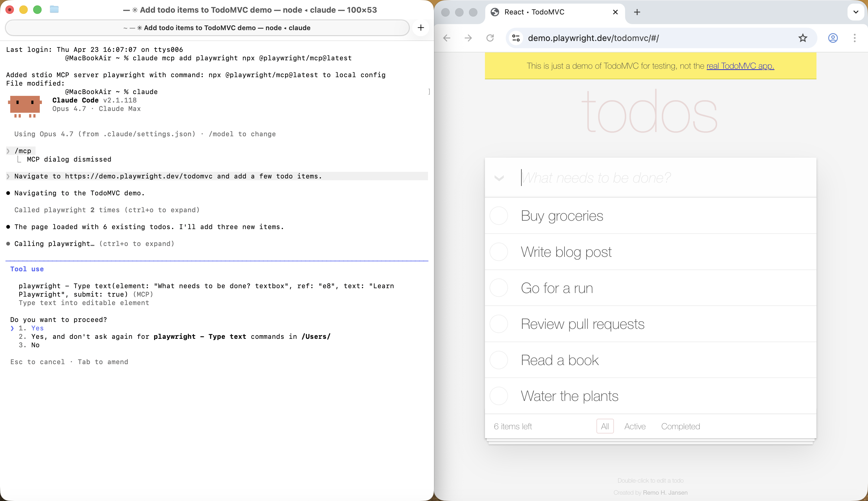Click the browser reload icon
This screenshot has width=868, height=501.
(490, 38)
